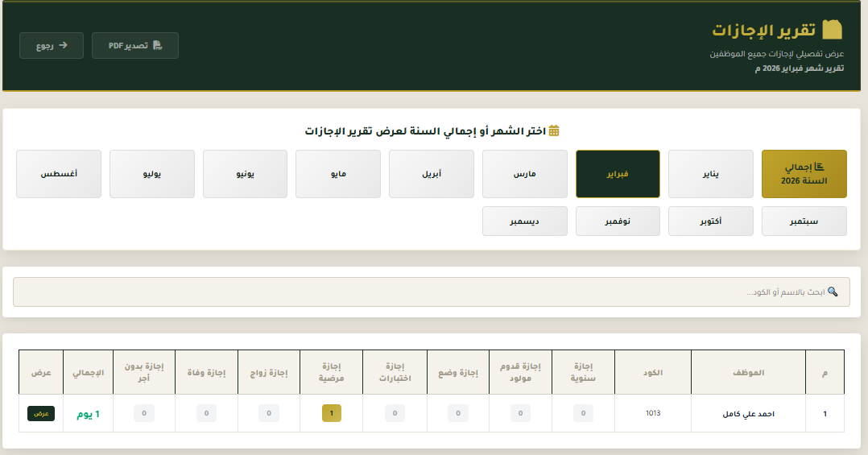Click the إجازة قدوم مولود column header
Screen dimensions: 868x455
click(x=520, y=373)
